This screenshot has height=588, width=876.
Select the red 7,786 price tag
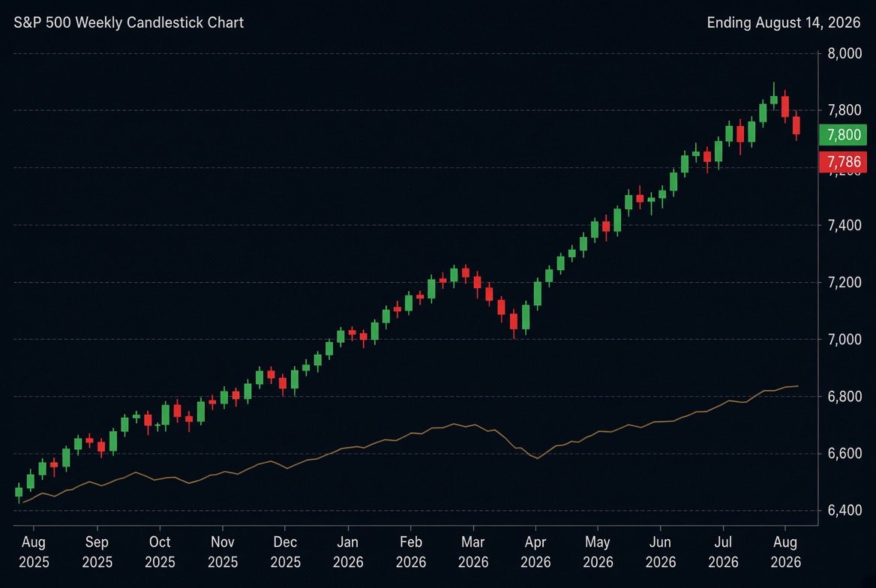coord(843,162)
